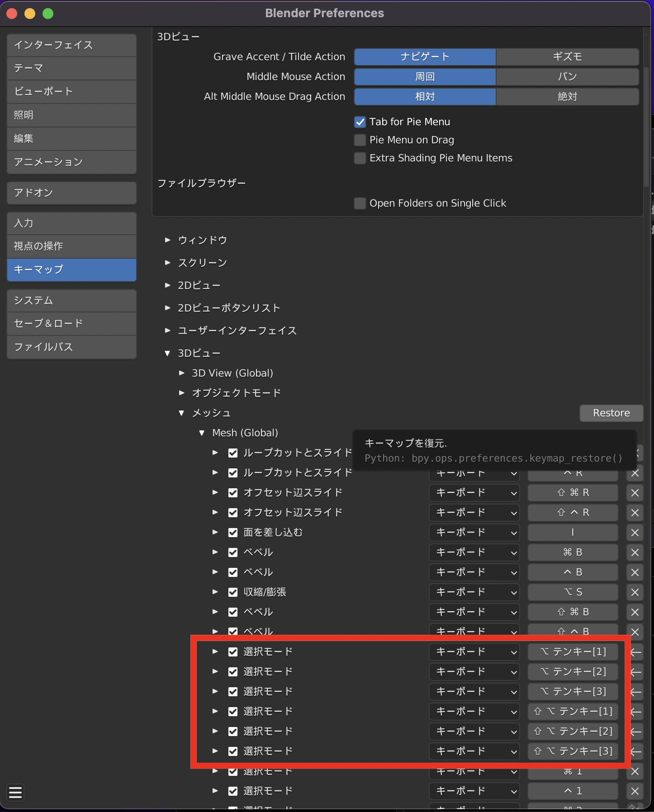This screenshot has width=654, height=812.
Task: Switch to the 編集 tab
Action: pyautogui.click(x=71, y=139)
